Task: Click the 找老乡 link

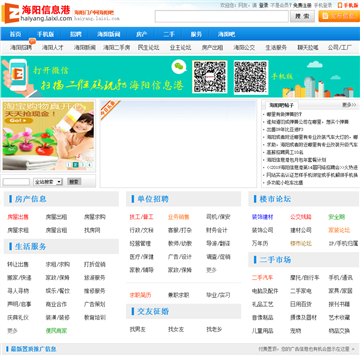Action: pyautogui.click(x=214, y=330)
